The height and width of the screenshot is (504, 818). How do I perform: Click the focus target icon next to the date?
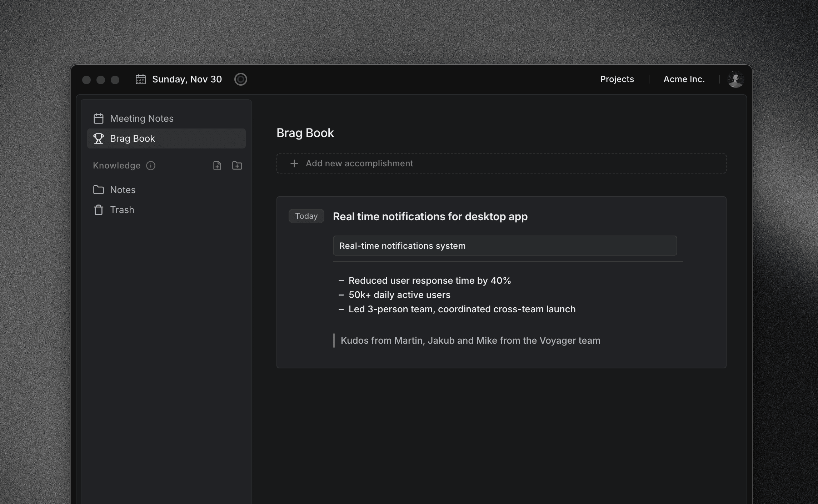coord(240,79)
